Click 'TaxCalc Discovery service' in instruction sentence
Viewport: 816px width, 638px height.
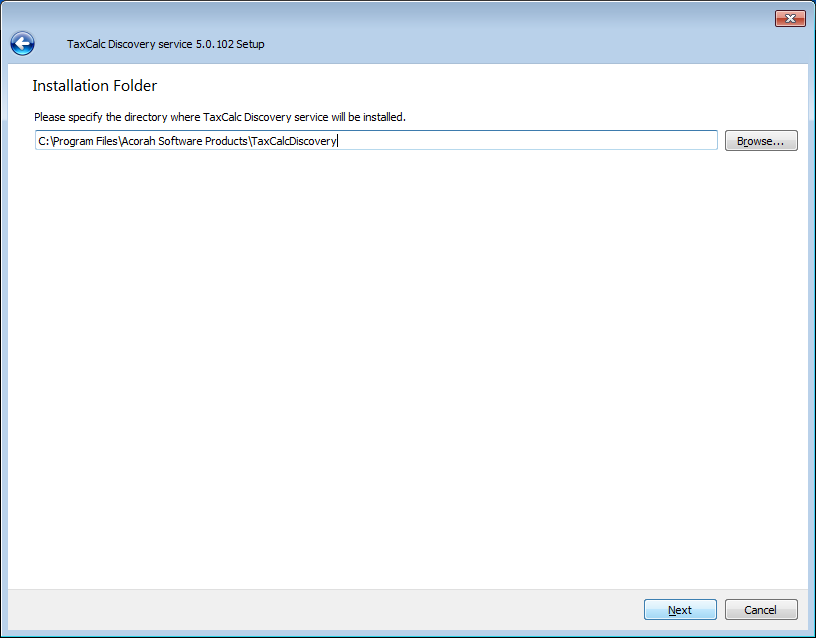(266, 117)
